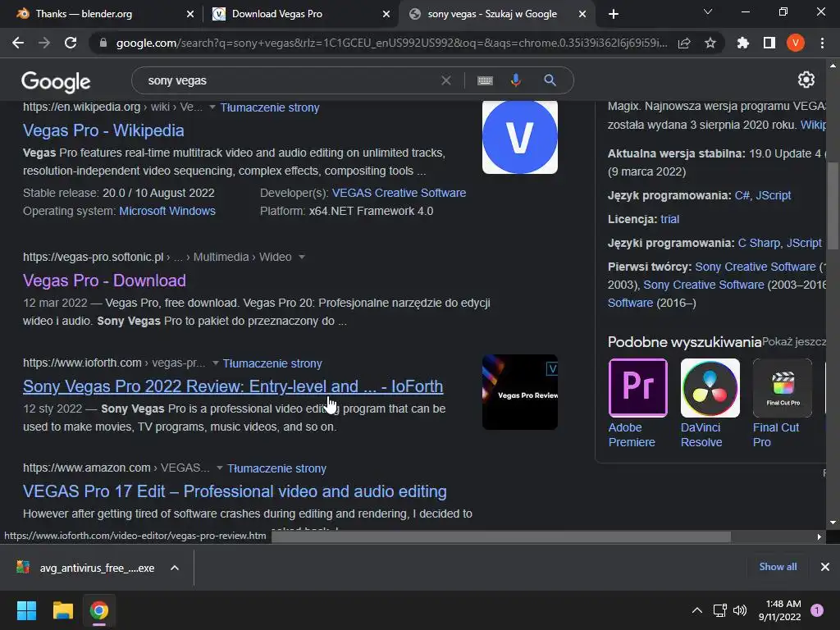Open the taskbar clock showing 1:48 AM
840x630 pixels.
pos(779,610)
